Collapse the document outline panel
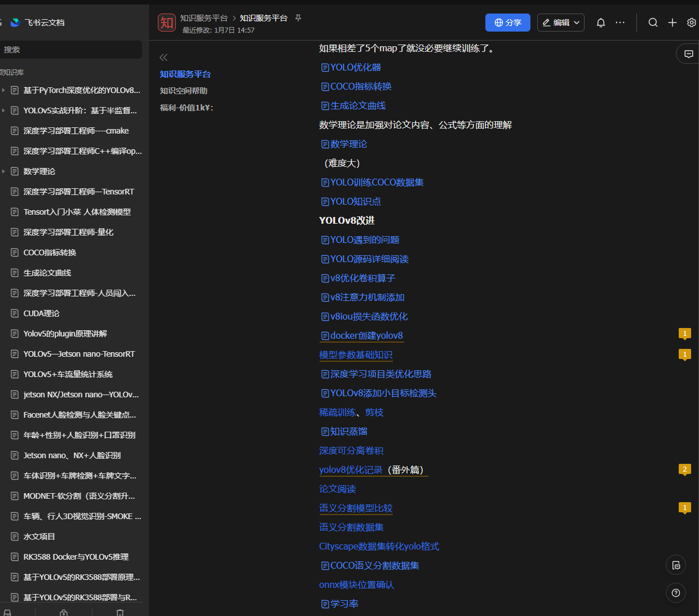The image size is (699, 616). click(163, 57)
